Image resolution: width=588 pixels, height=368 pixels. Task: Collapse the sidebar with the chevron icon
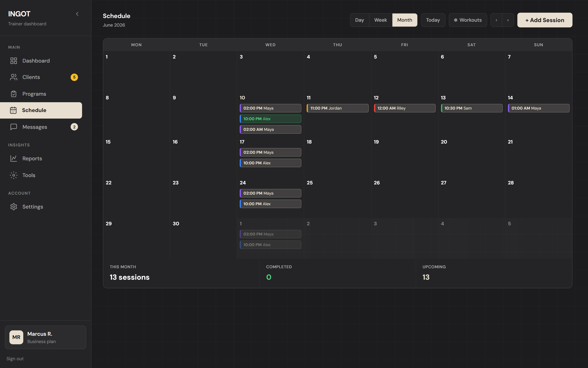pyautogui.click(x=77, y=14)
